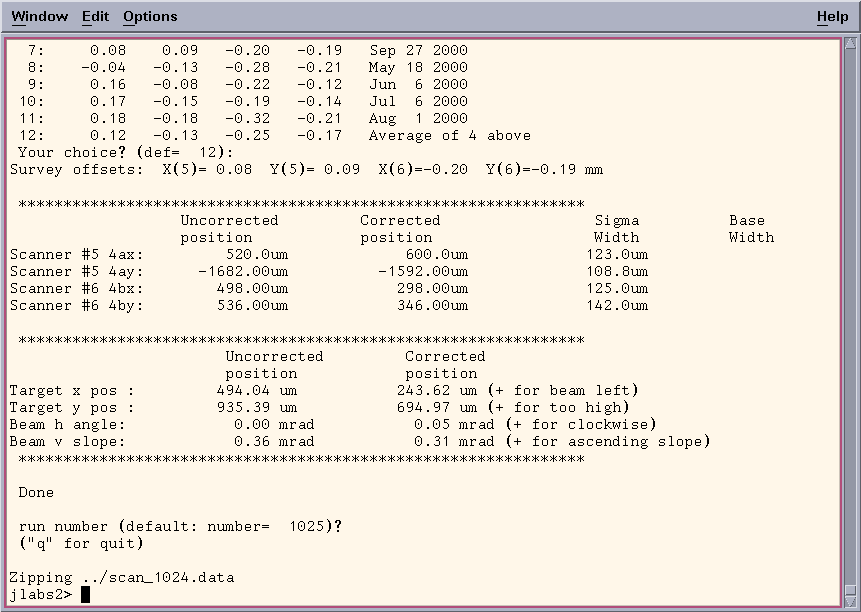Image resolution: width=861 pixels, height=612 pixels.
Task: Open the Options menu
Action: [150, 16]
